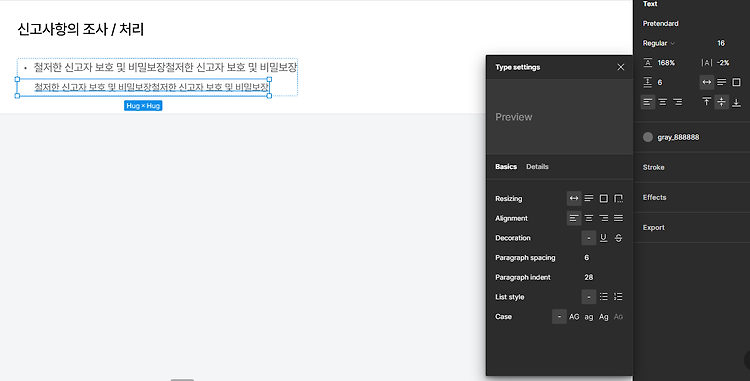Click the gray_888888 fill color swatch
750x381 pixels.
[648, 137]
